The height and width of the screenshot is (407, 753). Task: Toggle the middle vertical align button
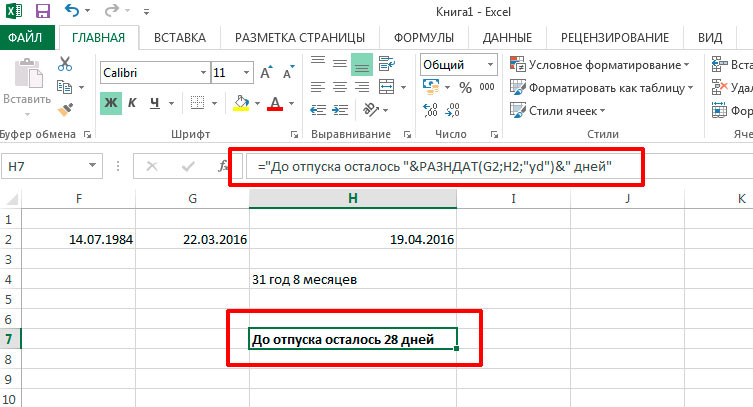pos(340,64)
